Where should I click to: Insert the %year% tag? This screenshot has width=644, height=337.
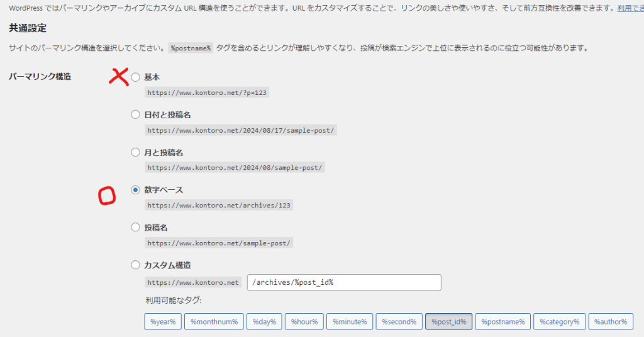(163, 321)
